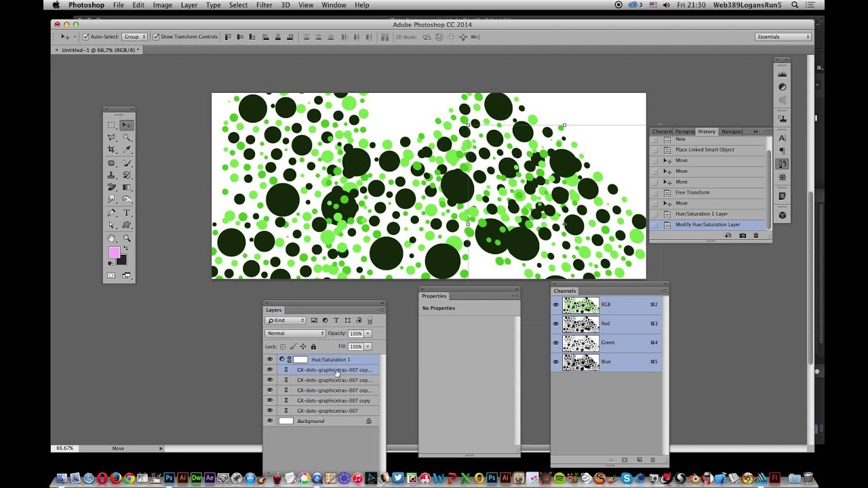
Task: Open the Auto-Select Group dropdown
Action: (x=134, y=37)
